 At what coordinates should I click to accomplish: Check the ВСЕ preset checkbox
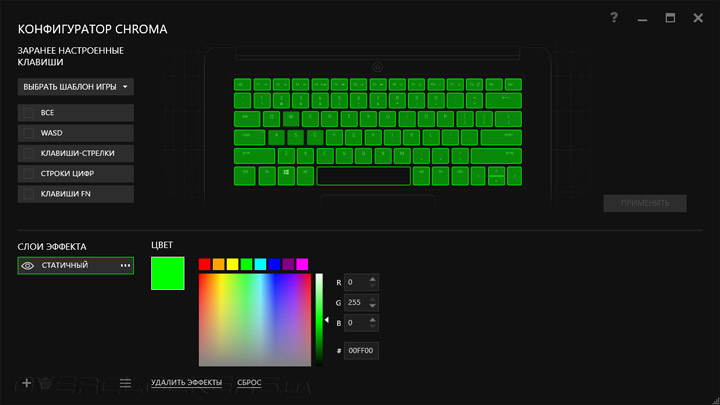(x=28, y=112)
